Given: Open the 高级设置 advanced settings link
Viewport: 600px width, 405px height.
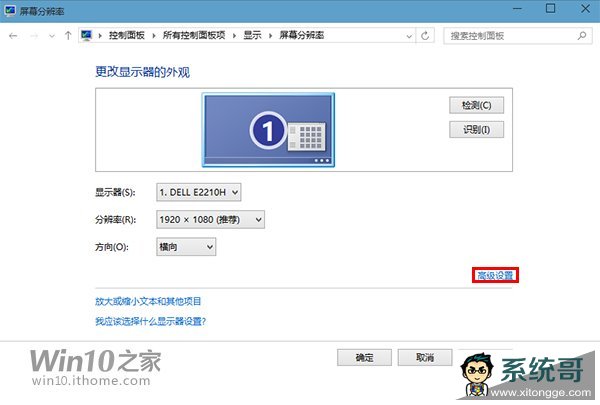Looking at the screenshot, I should pyautogui.click(x=495, y=275).
